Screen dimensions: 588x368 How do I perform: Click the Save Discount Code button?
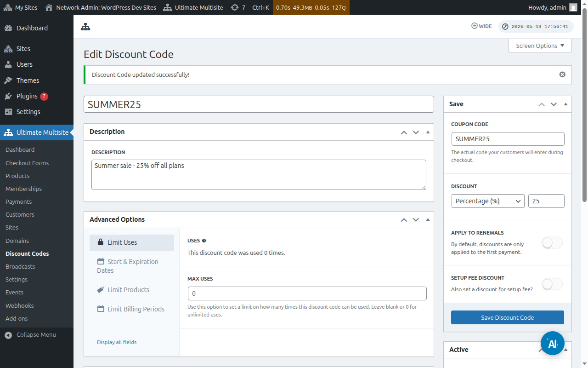[508, 317]
